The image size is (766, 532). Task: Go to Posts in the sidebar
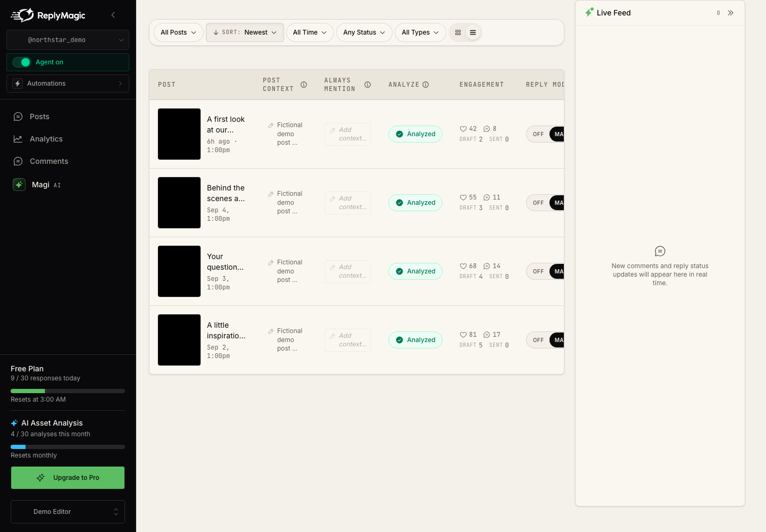click(x=68, y=117)
